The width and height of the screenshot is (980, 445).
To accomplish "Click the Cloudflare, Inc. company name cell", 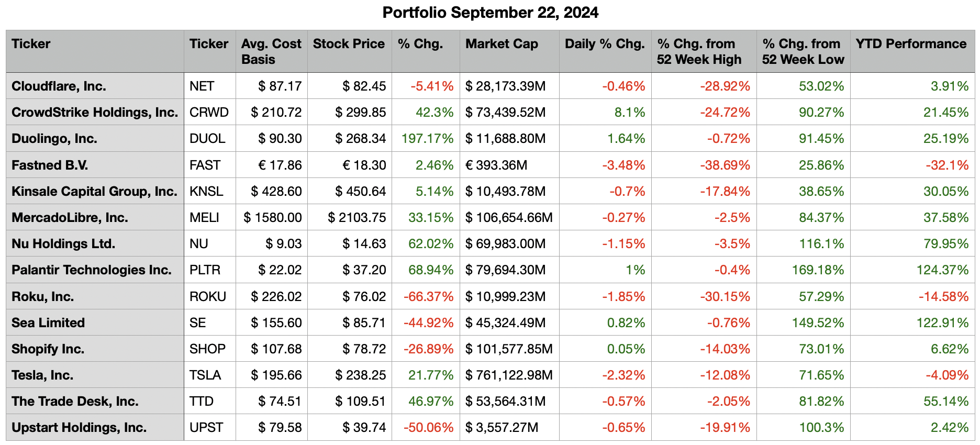I will point(59,86).
